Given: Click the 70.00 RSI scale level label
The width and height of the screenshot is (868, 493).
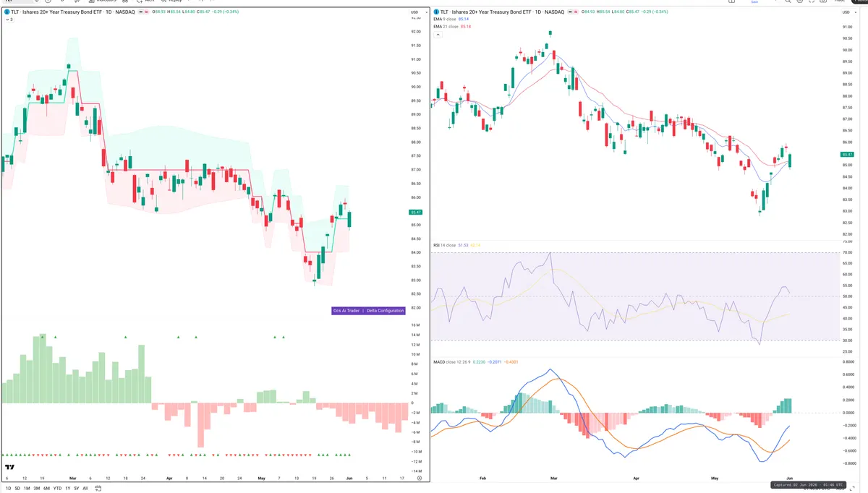Looking at the screenshot, I should [x=848, y=252].
